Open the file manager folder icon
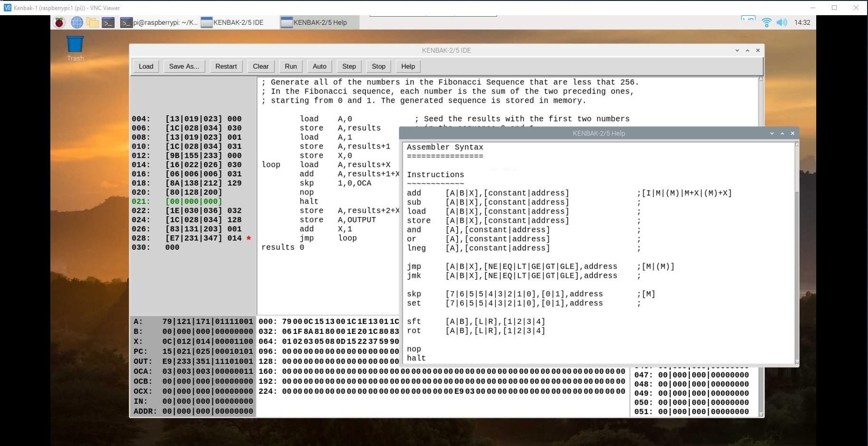The height and width of the screenshot is (446, 868). pos(93,22)
